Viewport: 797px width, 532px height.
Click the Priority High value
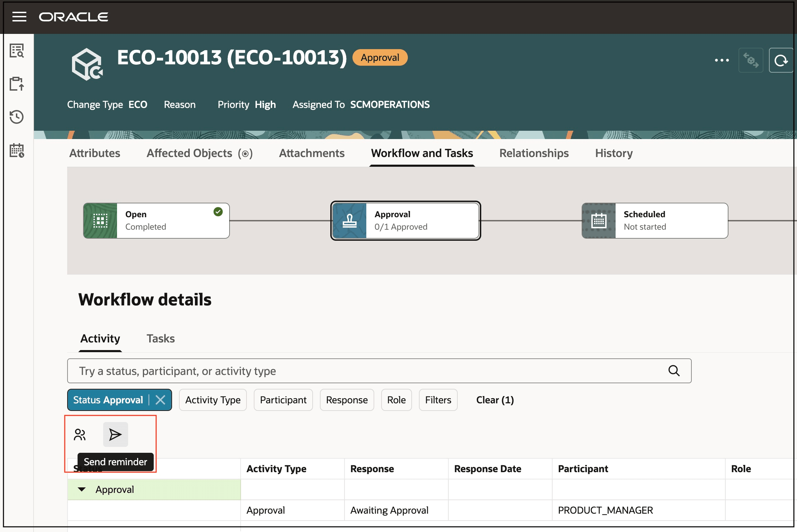pos(265,104)
